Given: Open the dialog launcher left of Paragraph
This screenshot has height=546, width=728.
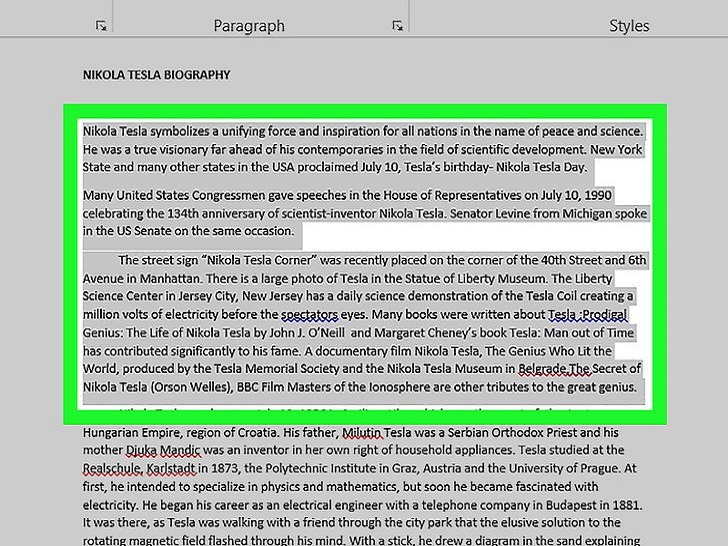Looking at the screenshot, I should point(101,26).
